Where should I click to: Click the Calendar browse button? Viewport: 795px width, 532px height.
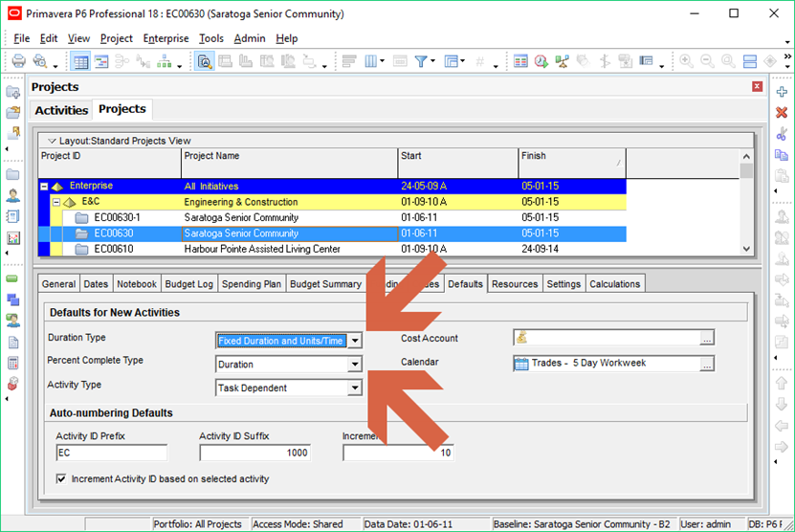pos(707,364)
